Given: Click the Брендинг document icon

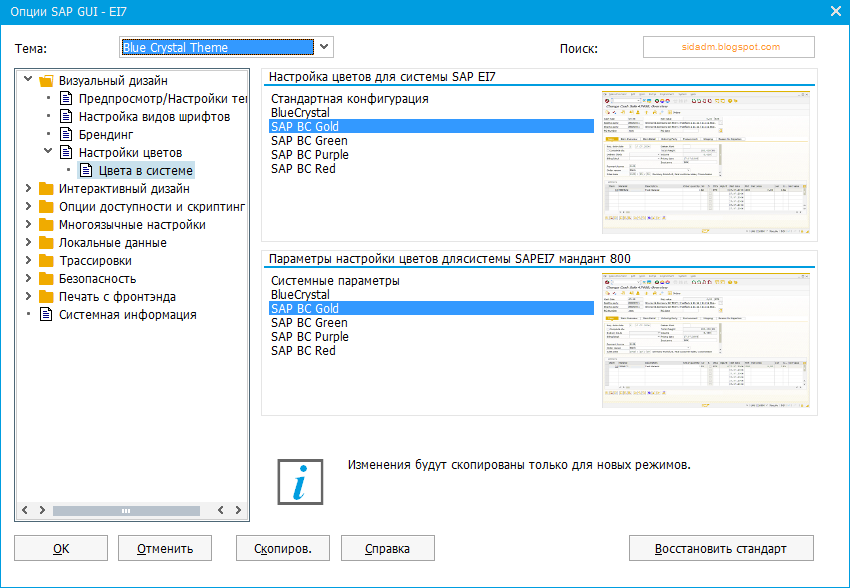Looking at the screenshot, I should tap(66, 134).
